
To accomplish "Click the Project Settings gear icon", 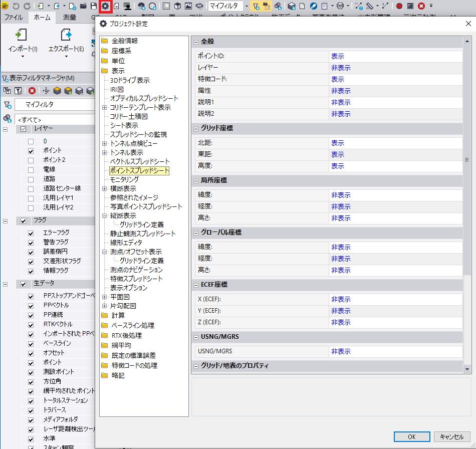I will coord(105,6).
